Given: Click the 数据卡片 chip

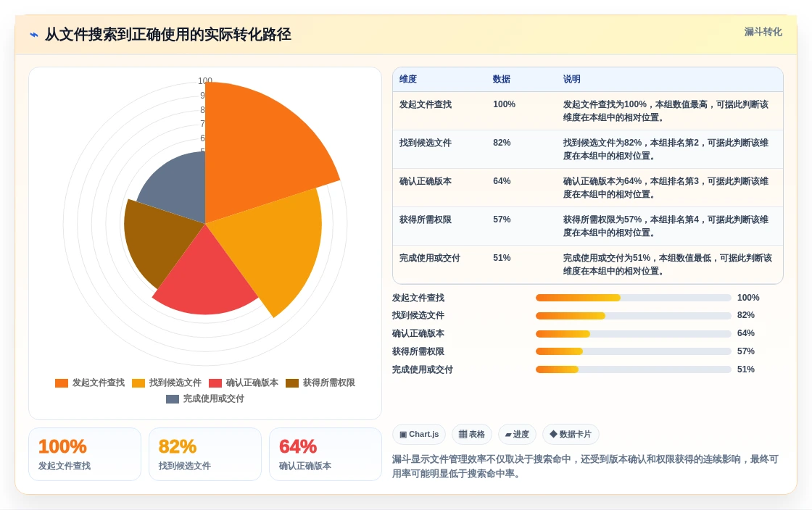Looking at the screenshot, I should 571,435.
